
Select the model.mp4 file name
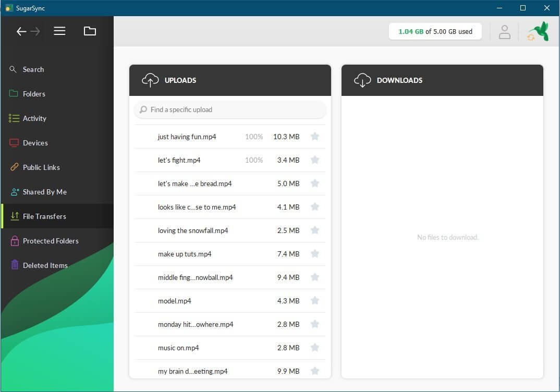(174, 301)
